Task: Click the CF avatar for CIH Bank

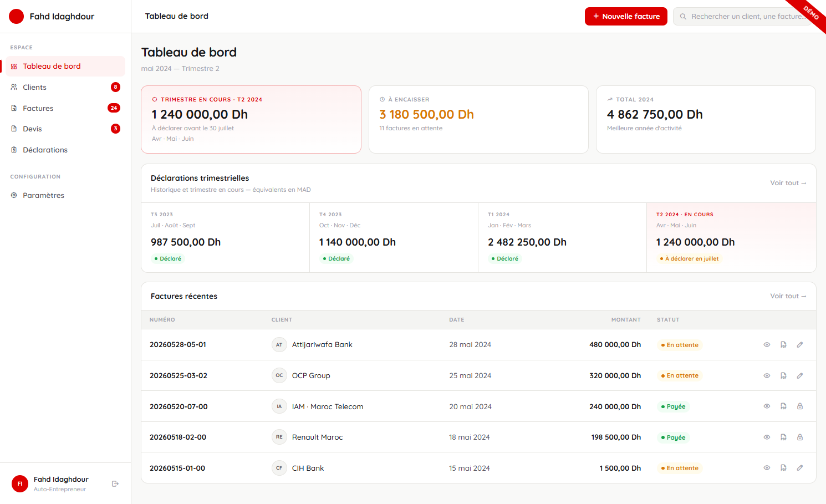Action: tap(279, 468)
